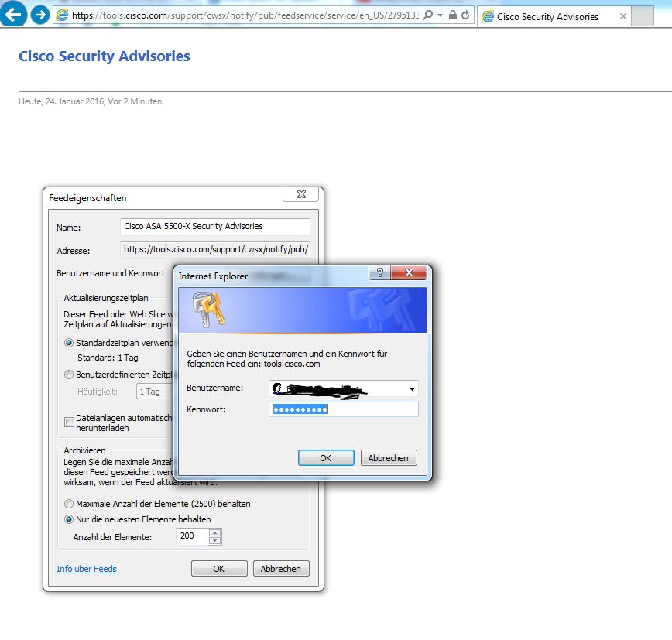The height and width of the screenshot is (640, 672).
Task: Click the 'Standard: 1 Tag' text
Action: 108,358
